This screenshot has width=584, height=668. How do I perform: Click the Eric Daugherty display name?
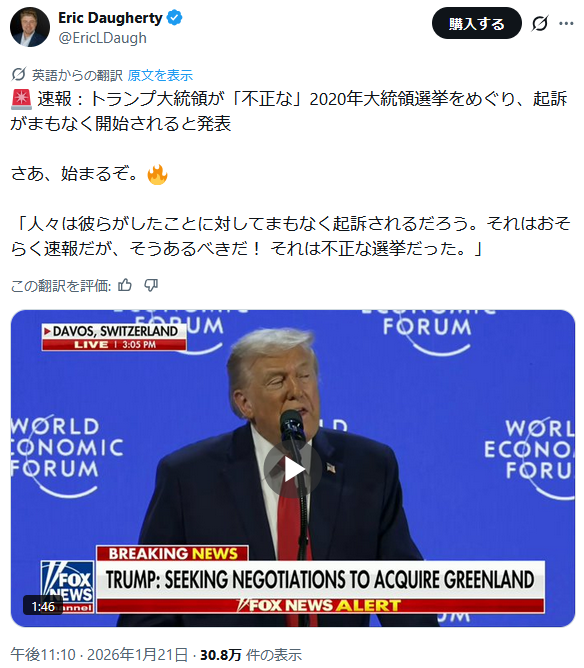(x=110, y=18)
